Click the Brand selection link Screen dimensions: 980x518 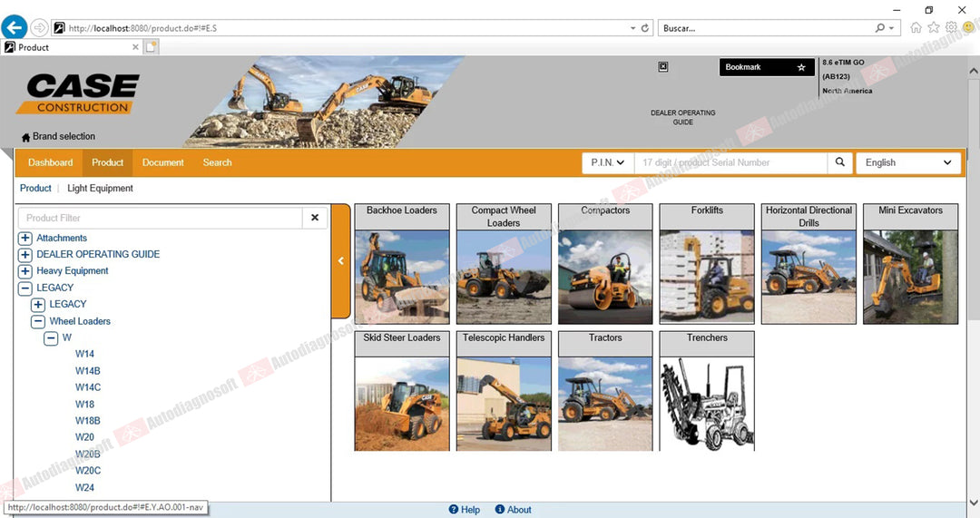(x=64, y=136)
